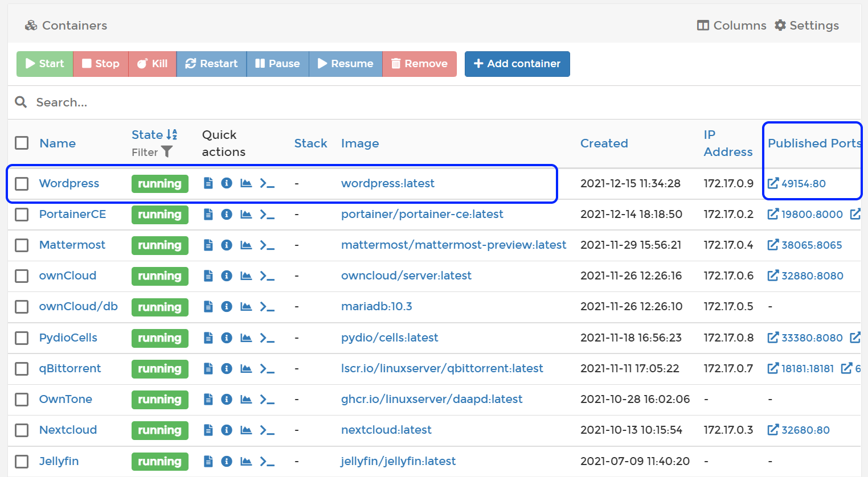Select the OwnTone container checkbox
Viewport: 868px width, 477px height.
pyautogui.click(x=22, y=399)
